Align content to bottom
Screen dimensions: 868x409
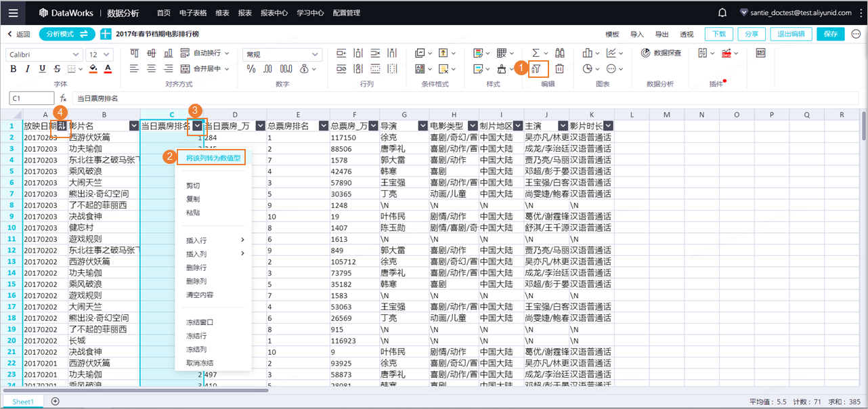pyautogui.click(x=168, y=53)
